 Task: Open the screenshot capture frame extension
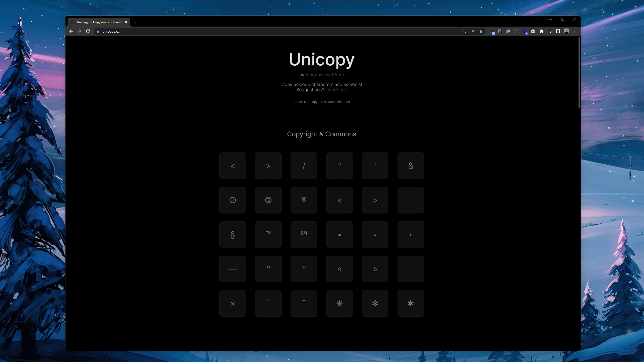click(516, 31)
